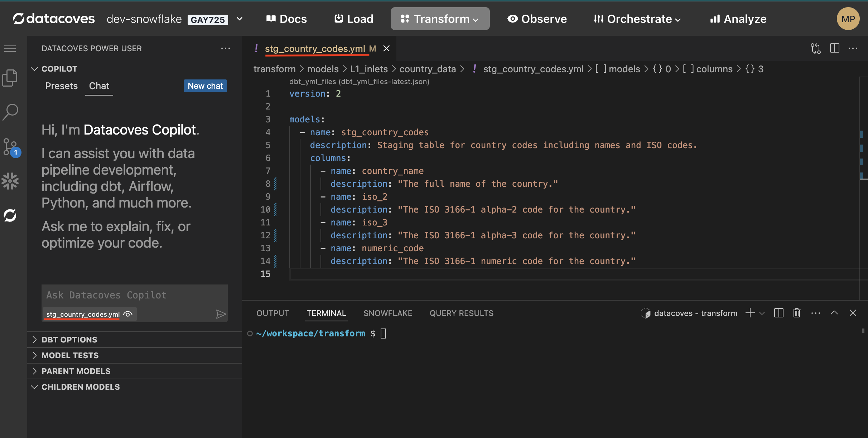Click breadcrumb 'transform'
868x438 pixels.
pyautogui.click(x=275, y=69)
